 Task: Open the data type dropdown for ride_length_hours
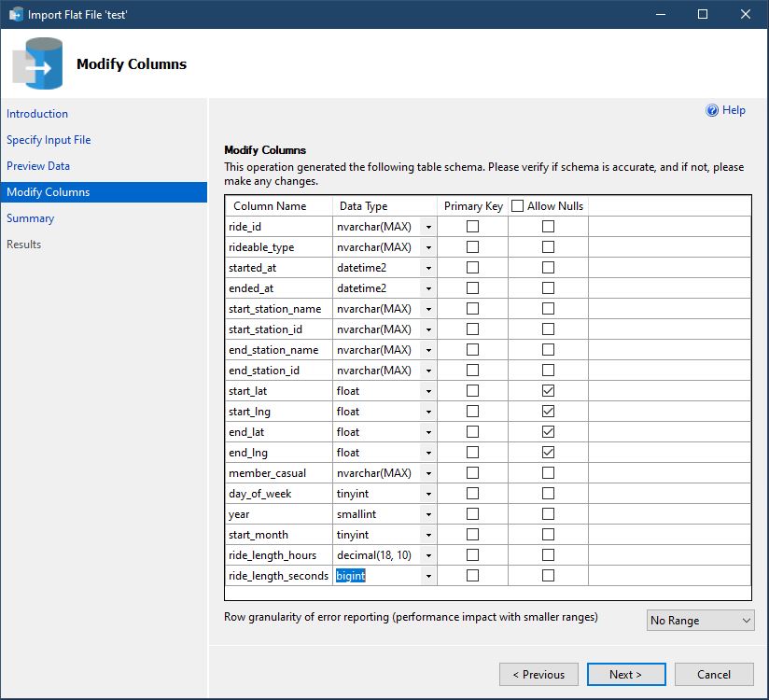[x=428, y=555]
